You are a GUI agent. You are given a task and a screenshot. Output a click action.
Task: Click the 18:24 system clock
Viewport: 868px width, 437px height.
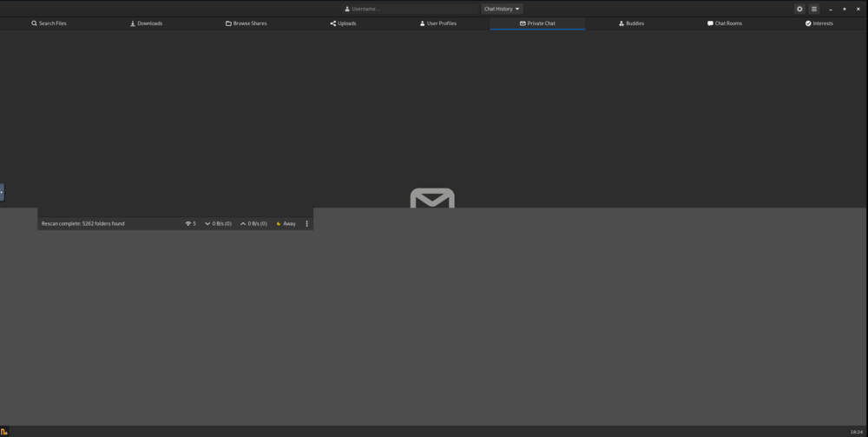tap(856, 432)
